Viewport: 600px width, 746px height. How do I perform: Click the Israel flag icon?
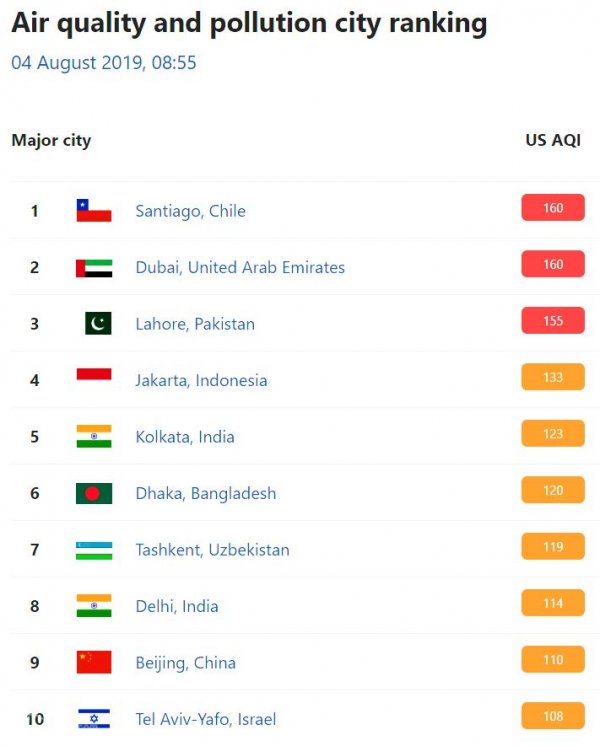click(94, 719)
